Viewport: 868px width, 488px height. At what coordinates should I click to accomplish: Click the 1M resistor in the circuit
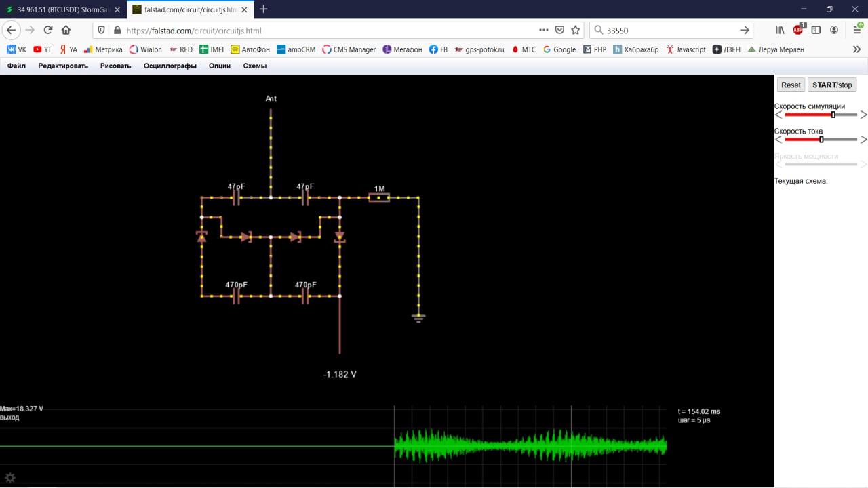(x=378, y=197)
